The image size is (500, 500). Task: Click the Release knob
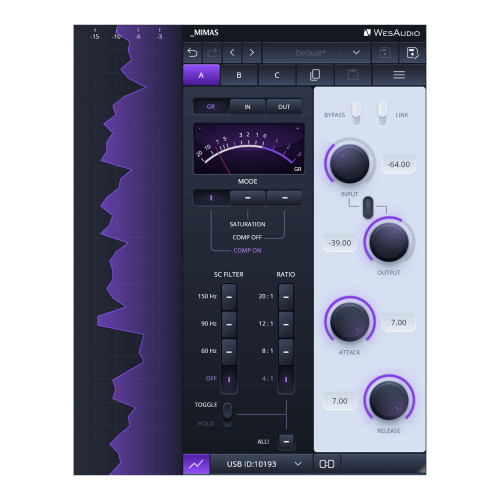[389, 400]
